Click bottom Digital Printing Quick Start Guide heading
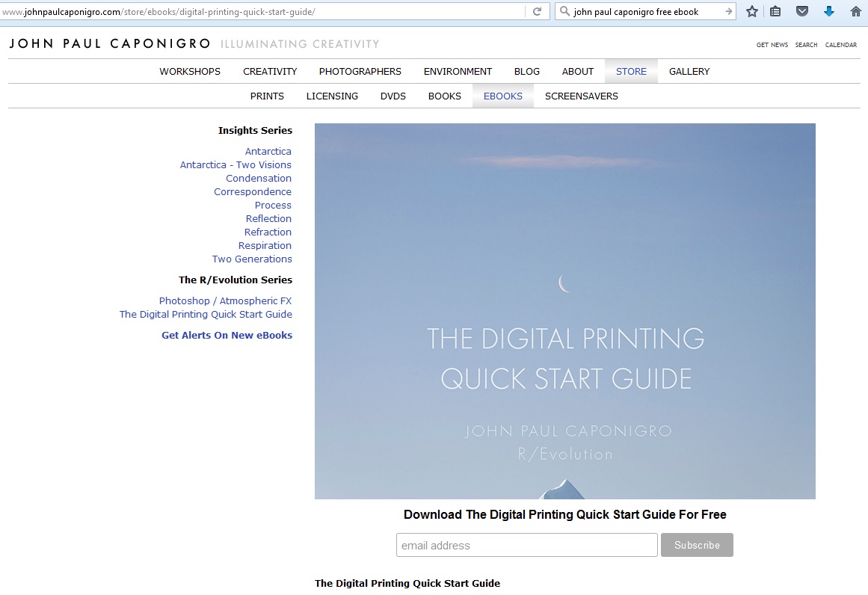This screenshot has width=868, height=595. pos(407,583)
